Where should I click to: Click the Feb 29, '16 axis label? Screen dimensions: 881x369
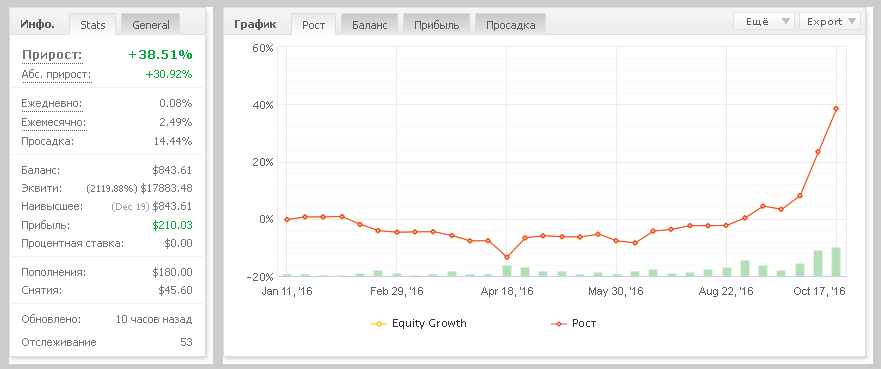[397, 291]
